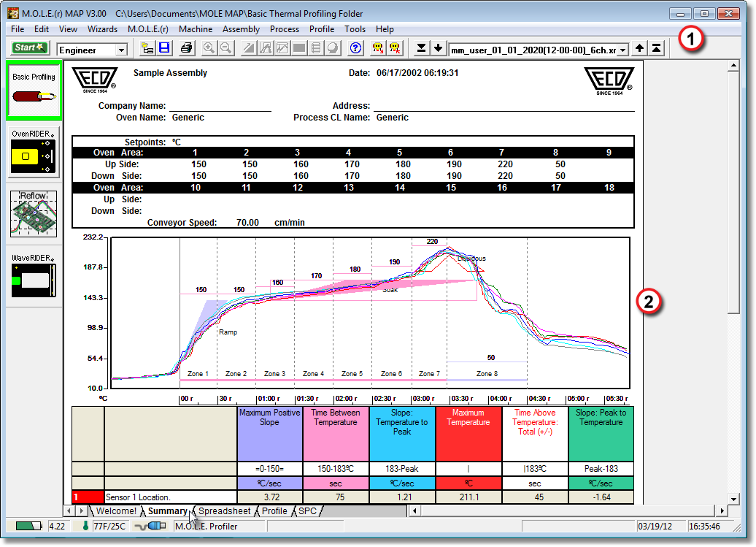Open the Machine menu
The image size is (756, 547).
196,29
